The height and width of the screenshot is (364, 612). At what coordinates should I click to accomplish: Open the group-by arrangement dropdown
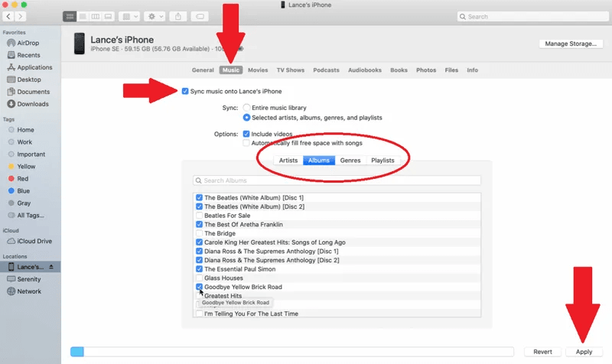[x=129, y=16]
